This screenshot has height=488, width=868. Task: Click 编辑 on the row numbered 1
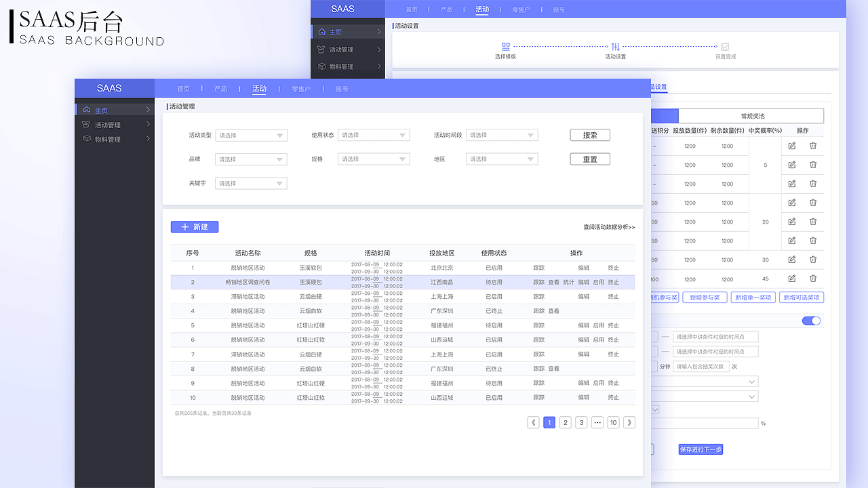(x=583, y=268)
